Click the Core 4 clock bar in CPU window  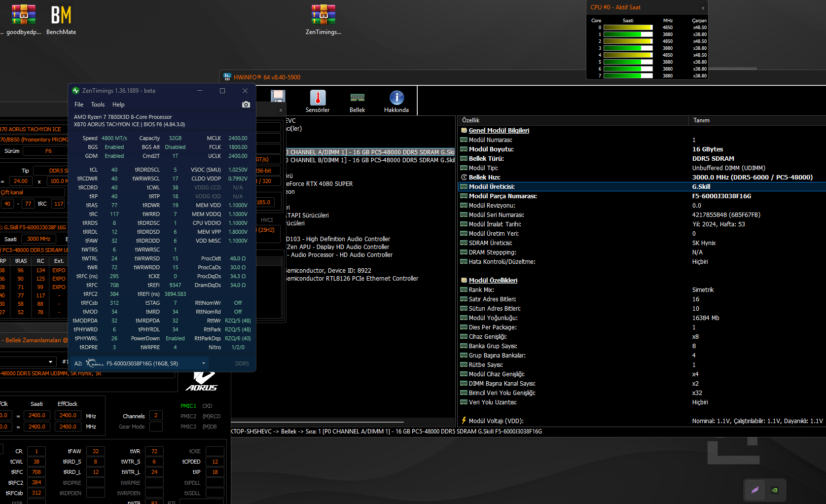pyautogui.click(x=628, y=55)
